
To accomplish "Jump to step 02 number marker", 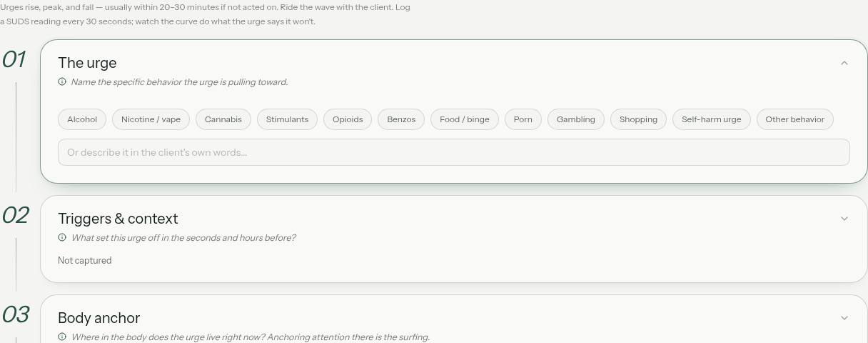I will coord(15,215).
